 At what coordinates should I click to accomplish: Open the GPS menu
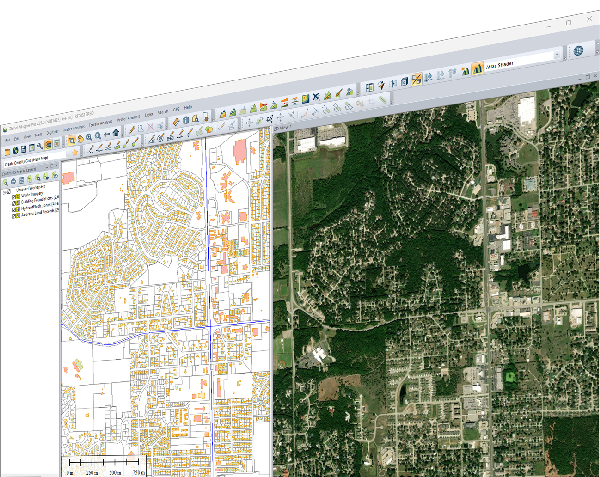[x=176, y=109]
